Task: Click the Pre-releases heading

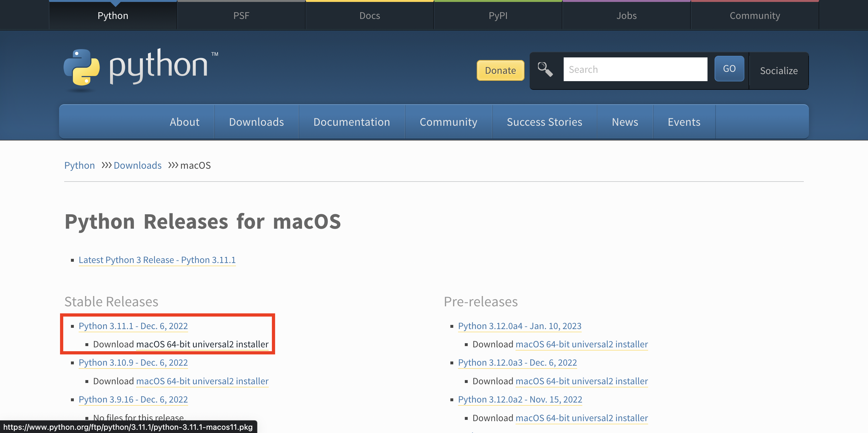Action: (x=481, y=301)
